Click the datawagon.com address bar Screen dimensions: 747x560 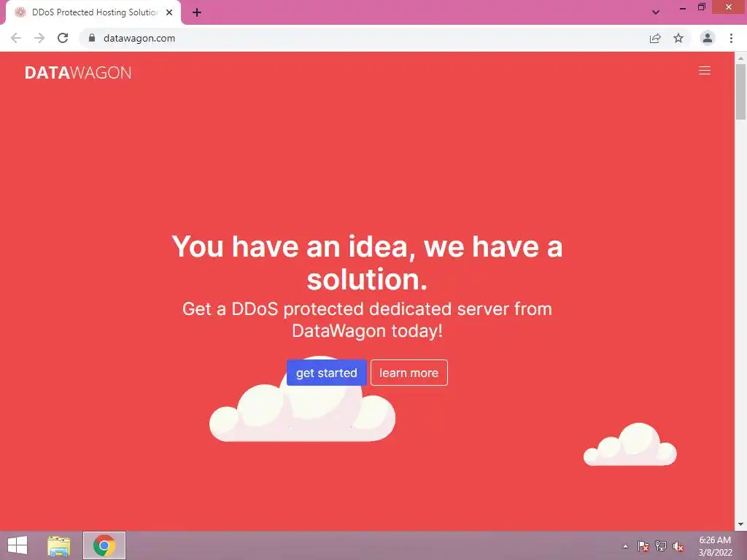[362, 38]
